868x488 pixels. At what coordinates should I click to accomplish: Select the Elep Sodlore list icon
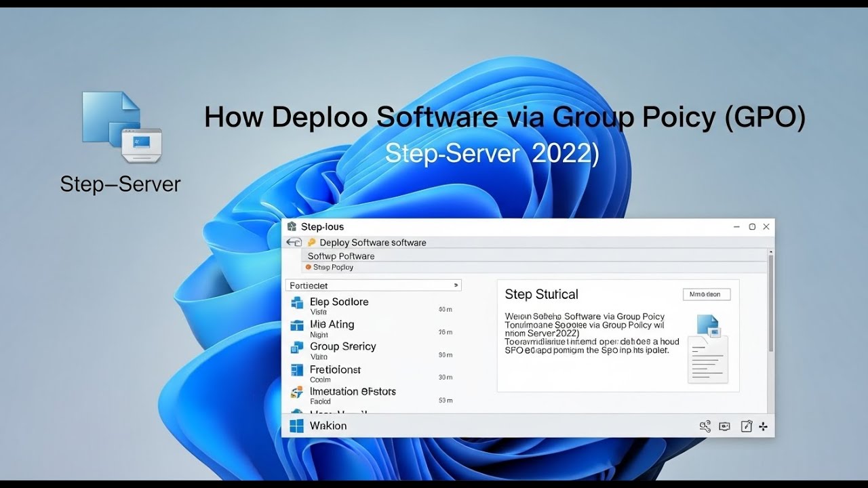pos(297,303)
